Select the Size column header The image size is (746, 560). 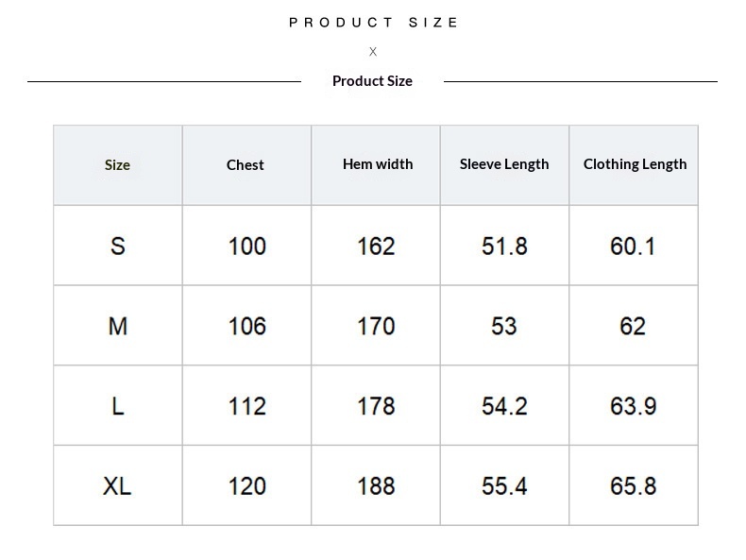[x=117, y=165]
